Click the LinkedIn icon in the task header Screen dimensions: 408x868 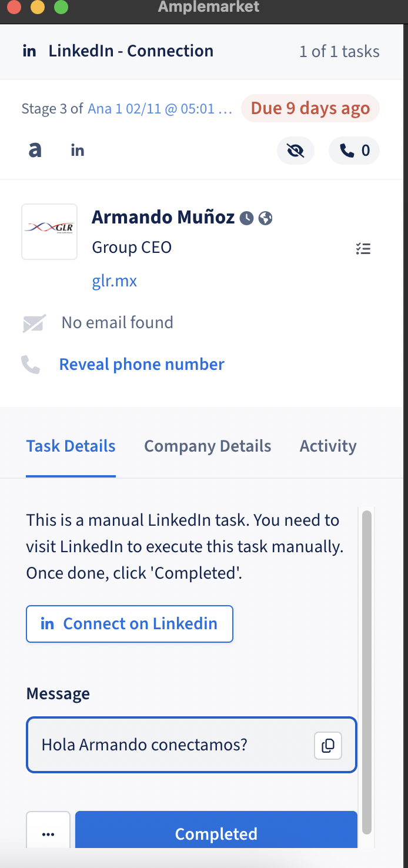tap(29, 51)
